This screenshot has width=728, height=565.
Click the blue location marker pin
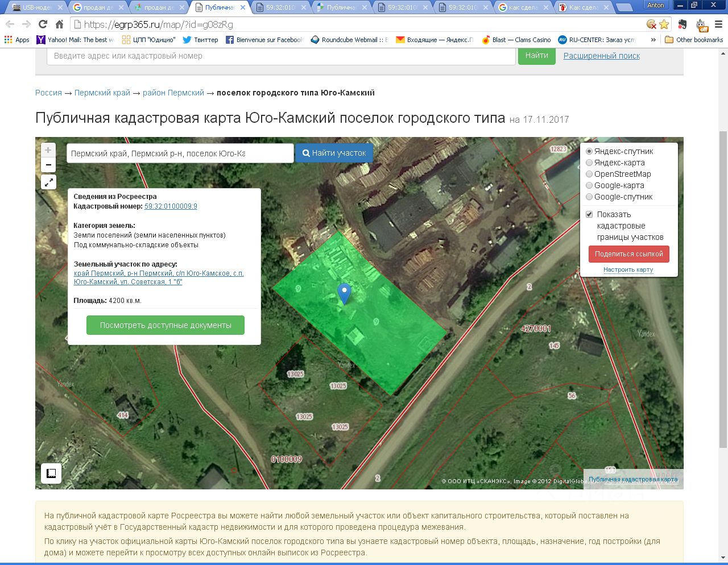tap(344, 293)
